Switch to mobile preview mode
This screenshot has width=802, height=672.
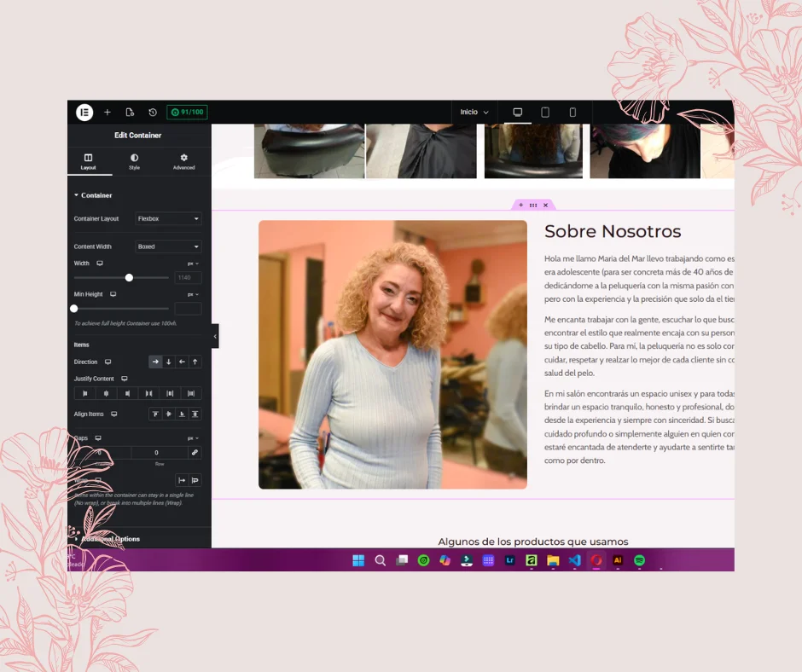[x=572, y=112]
